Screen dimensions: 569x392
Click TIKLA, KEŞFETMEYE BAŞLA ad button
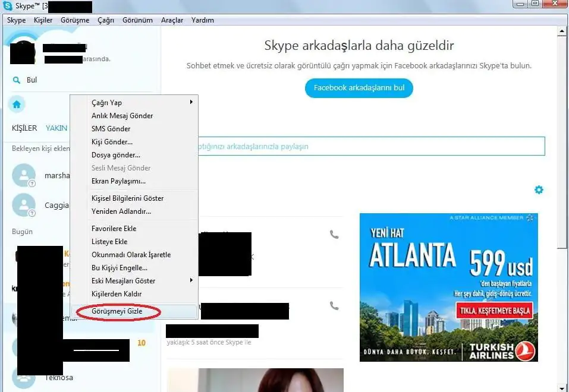(x=495, y=311)
